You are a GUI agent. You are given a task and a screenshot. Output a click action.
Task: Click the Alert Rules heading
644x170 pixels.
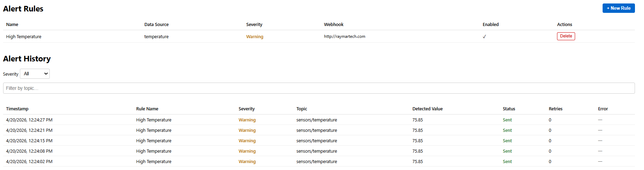[23, 9]
